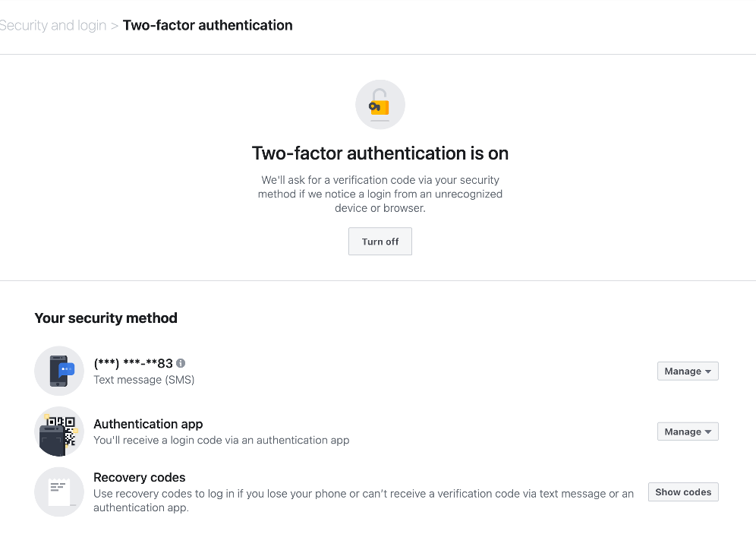Turn off two-factor authentication

[x=380, y=242]
